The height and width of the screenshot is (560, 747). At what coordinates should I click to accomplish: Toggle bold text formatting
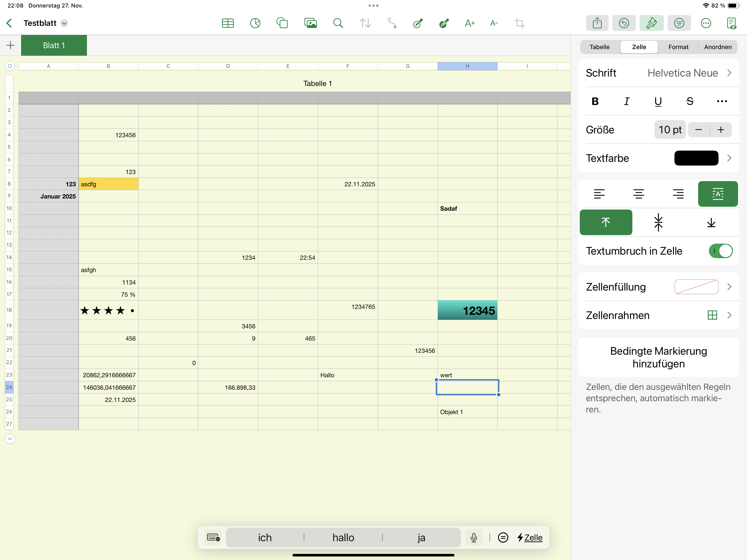click(595, 101)
